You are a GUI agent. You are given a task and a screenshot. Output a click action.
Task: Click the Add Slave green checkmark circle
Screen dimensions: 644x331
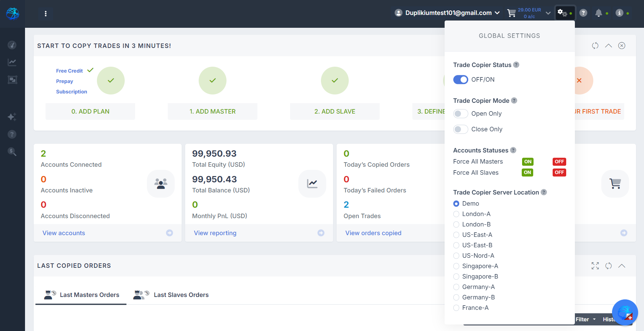point(335,81)
